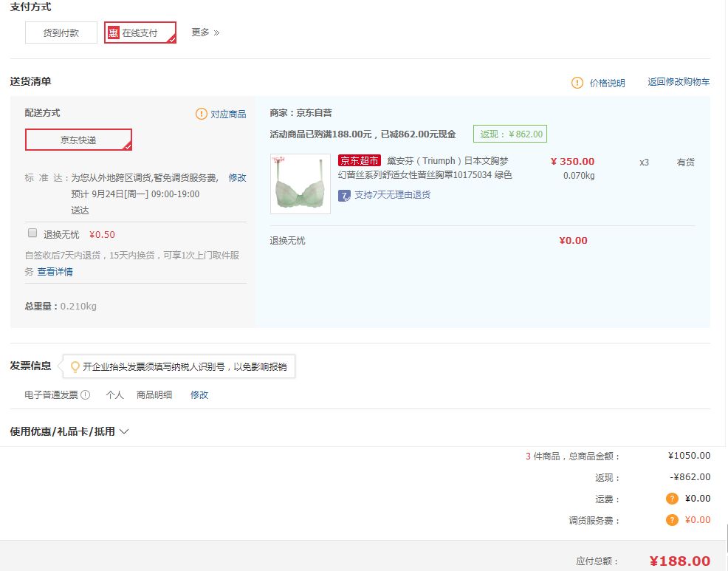Click the 商家：京东自营 label

tap(301, 113)
